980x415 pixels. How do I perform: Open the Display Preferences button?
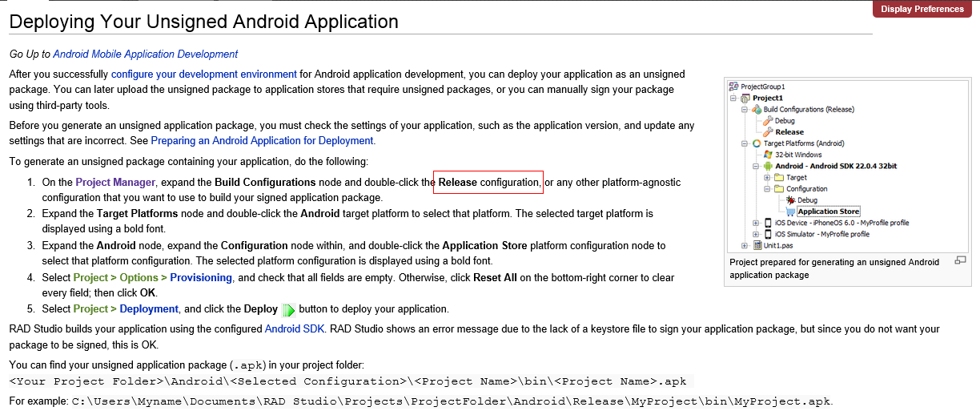point(922,9)
